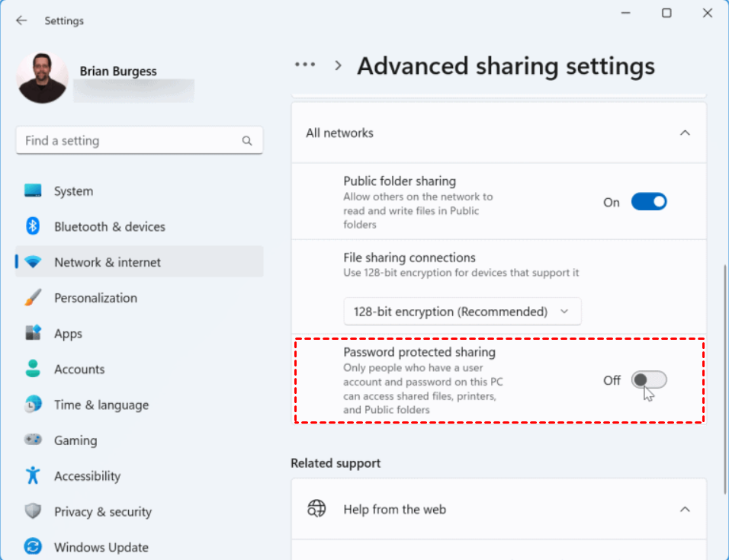Image resolution: width=729 pixels, height=560 pixels.
Task: Click Brian Burgess profile picture
Action: 42,78
